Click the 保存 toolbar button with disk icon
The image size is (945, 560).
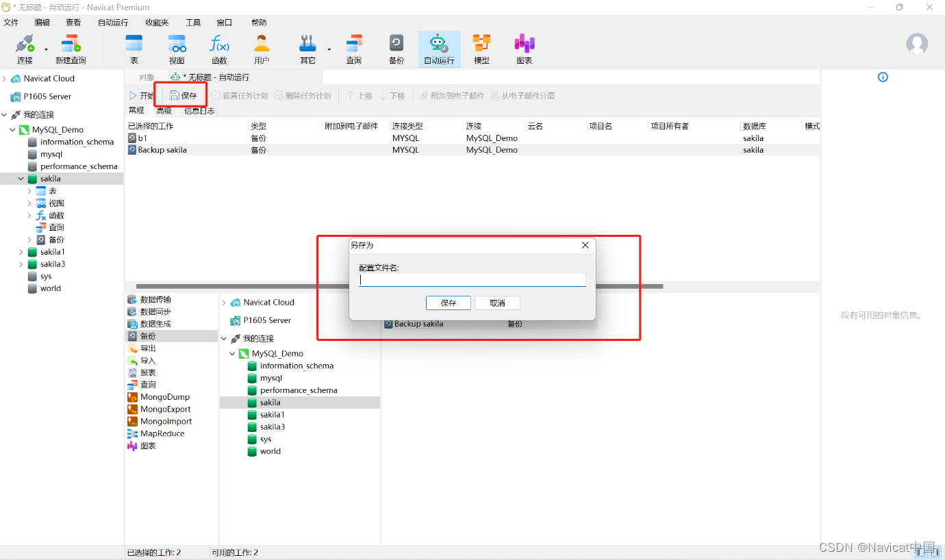click(x=184, y=96)
